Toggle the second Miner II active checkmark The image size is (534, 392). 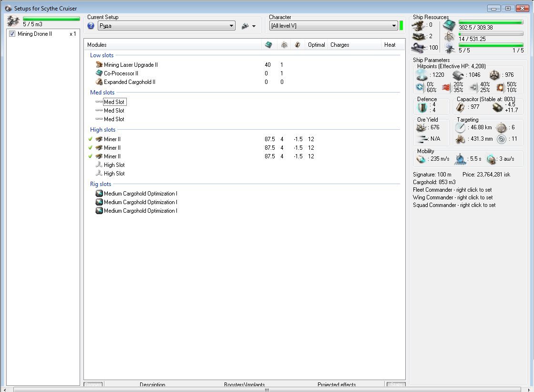coord(90,147)
